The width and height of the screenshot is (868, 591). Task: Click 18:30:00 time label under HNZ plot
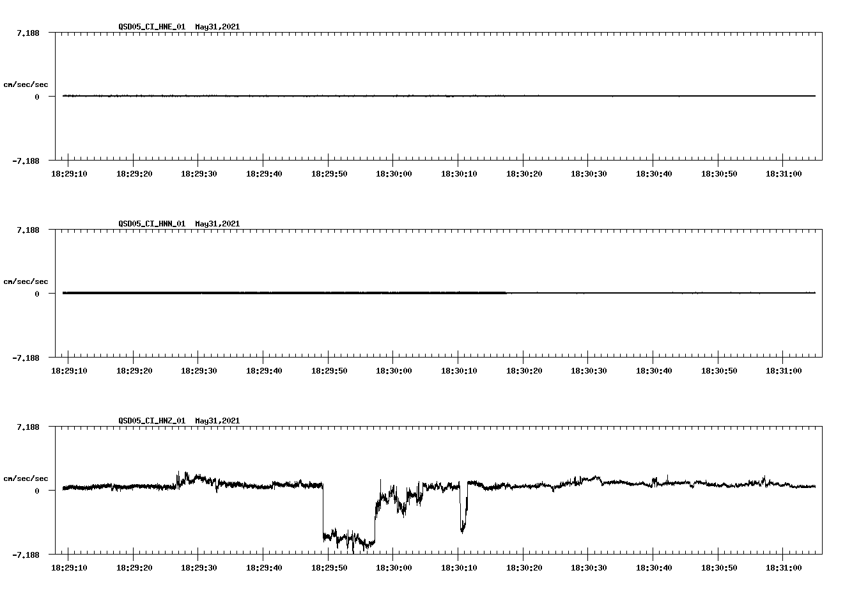393,568
